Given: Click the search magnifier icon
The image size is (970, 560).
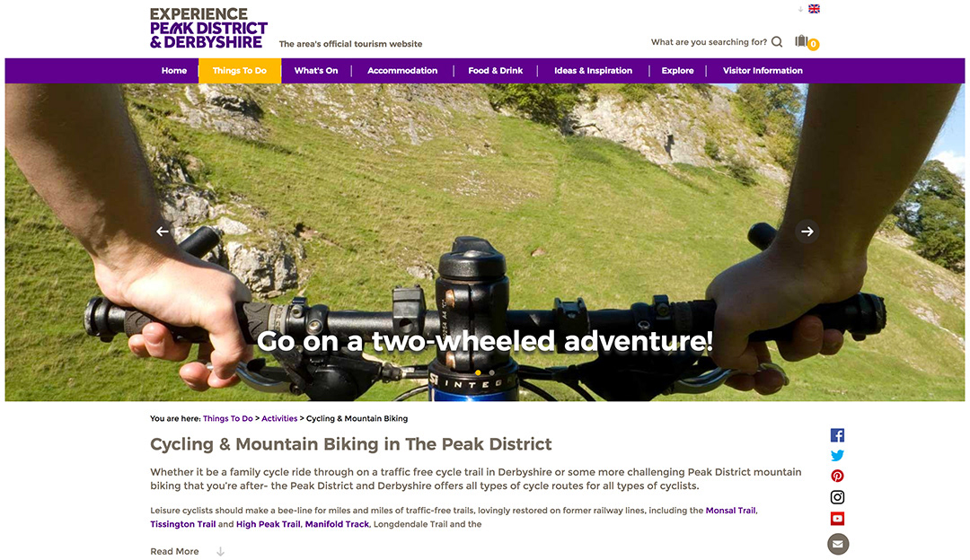Looking at the screenshot, I should (x=777, y=42).
